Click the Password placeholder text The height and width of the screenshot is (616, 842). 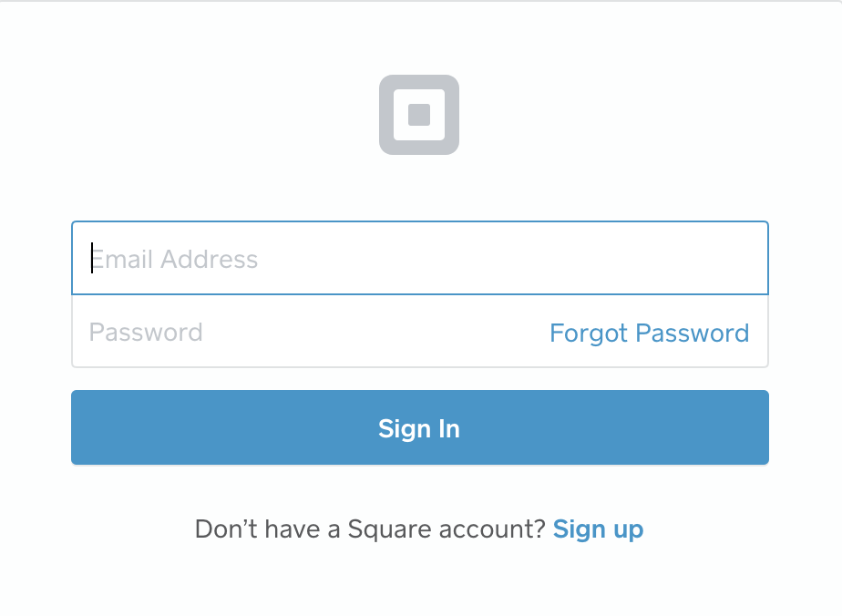pos(146,333)
